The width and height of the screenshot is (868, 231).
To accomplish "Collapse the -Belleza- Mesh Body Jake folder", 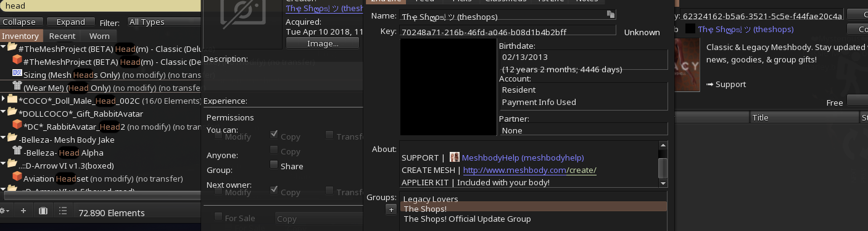I will [x=4, y=139].
